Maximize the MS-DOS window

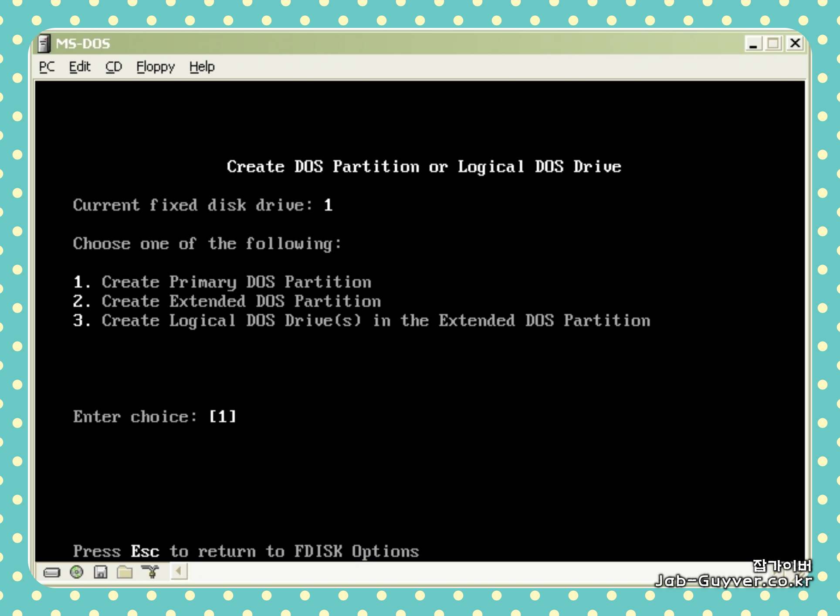click(x=774, y=44)
